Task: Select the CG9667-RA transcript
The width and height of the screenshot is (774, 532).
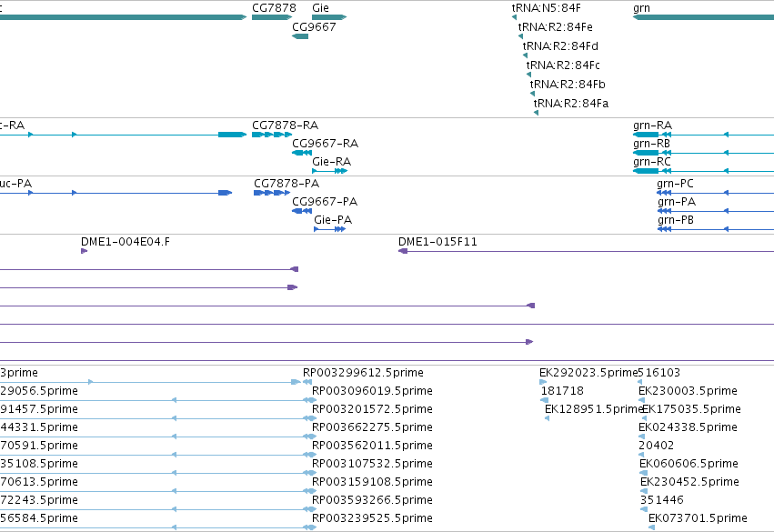Action: click(x=302, y=153)
